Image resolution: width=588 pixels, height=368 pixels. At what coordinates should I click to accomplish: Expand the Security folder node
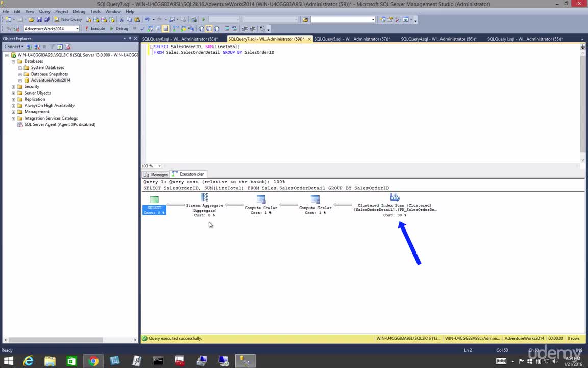13,87
